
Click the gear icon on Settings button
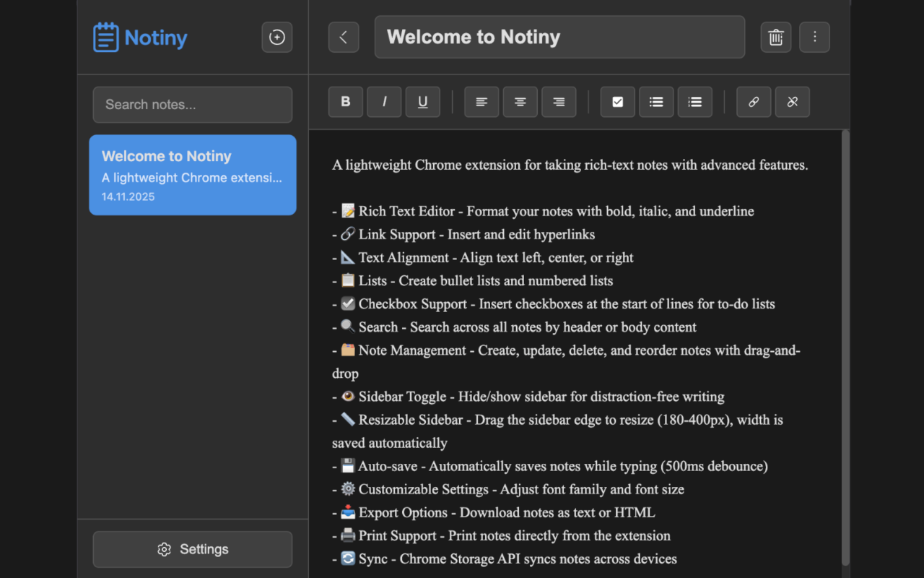click(165, 550)
